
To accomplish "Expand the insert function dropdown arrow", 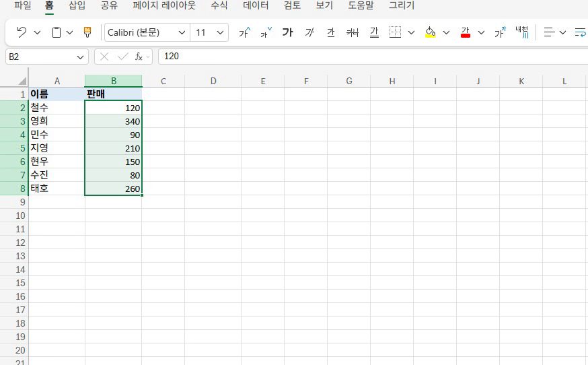I will [148, 57].
